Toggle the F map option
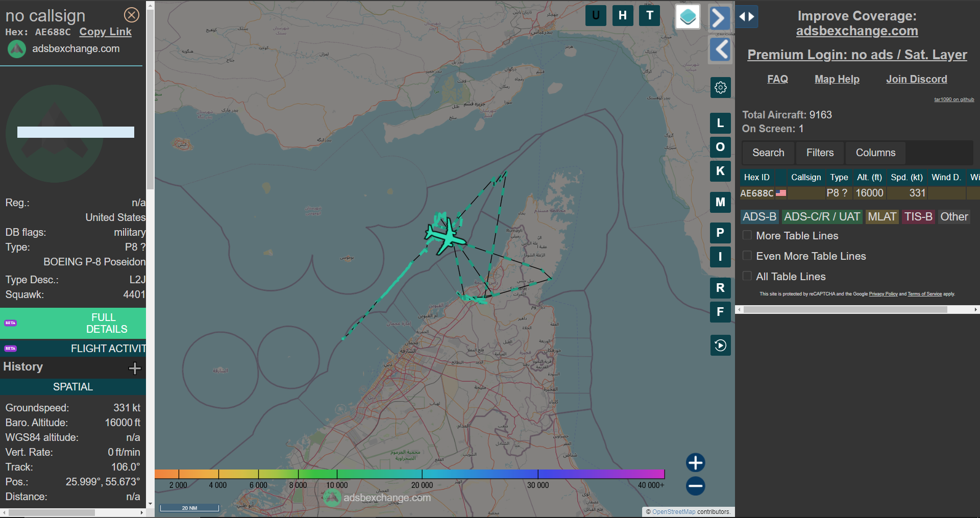The height and width of the screenshot is (518, 980). pyautogui.click(x=720, y=312)
